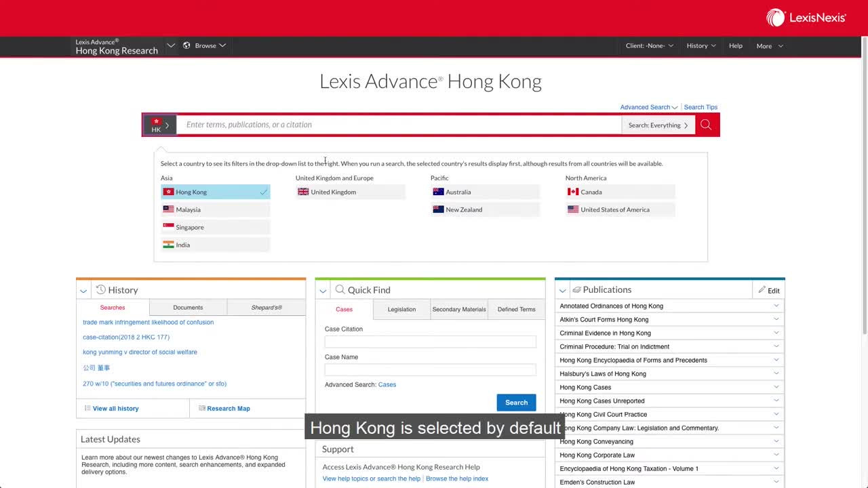Switch to the Legislation tab in Quick Find

coord(401,309)
